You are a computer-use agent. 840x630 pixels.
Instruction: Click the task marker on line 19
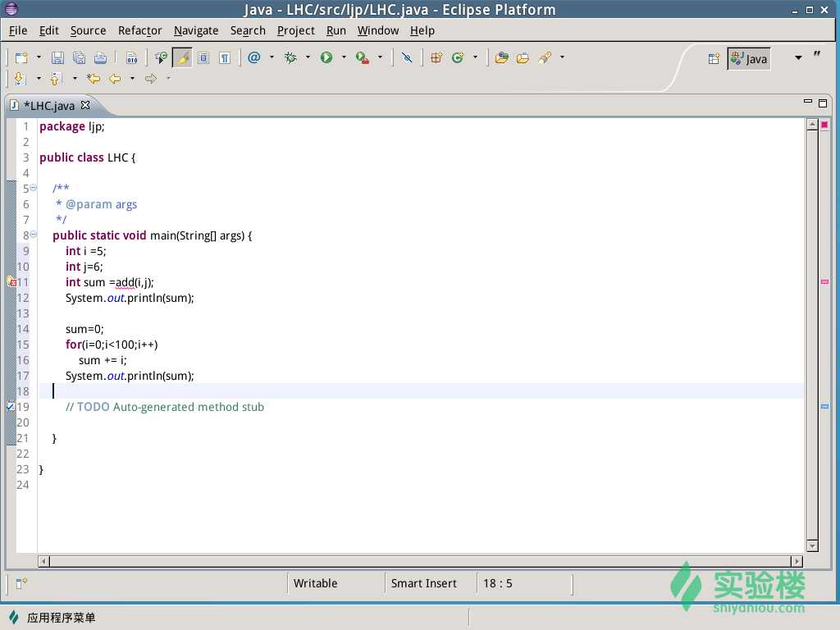coord(11,407)
